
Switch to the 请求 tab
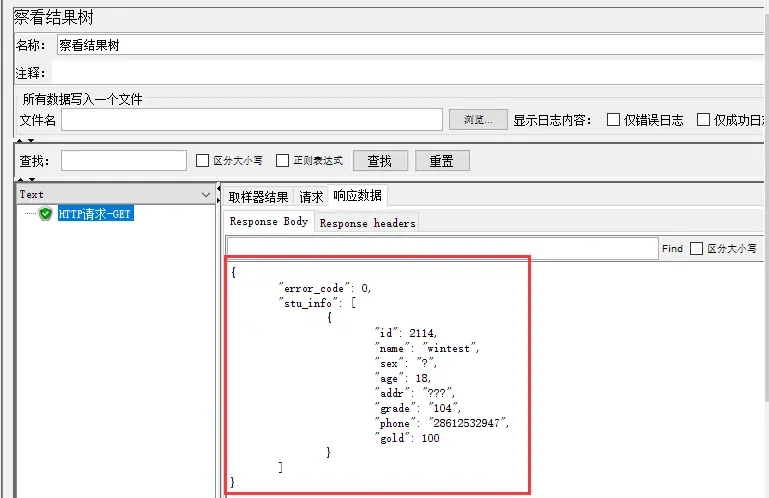pos(311,197)
